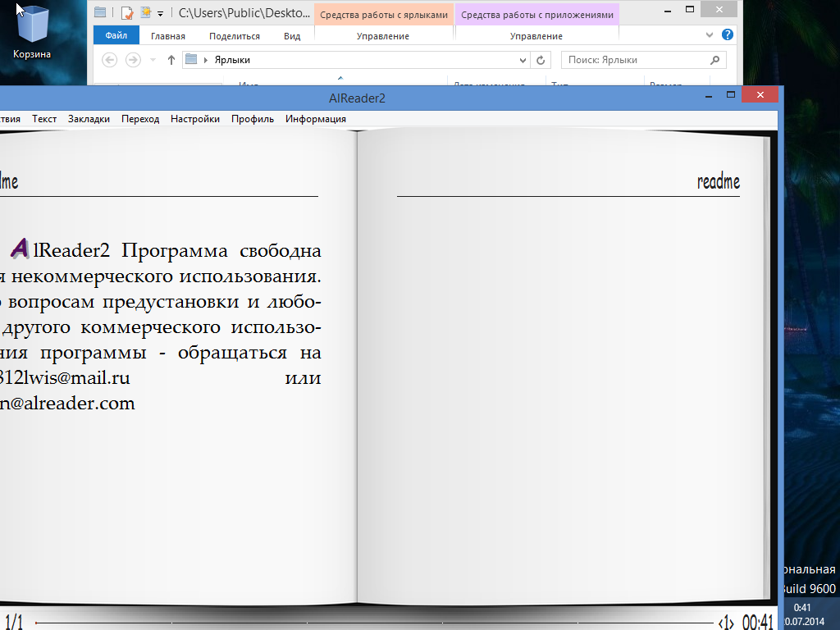Switch to the Поделиться ribbon tab
The height and width of the screenshot is (630, 840).
(x=234, y=36)
